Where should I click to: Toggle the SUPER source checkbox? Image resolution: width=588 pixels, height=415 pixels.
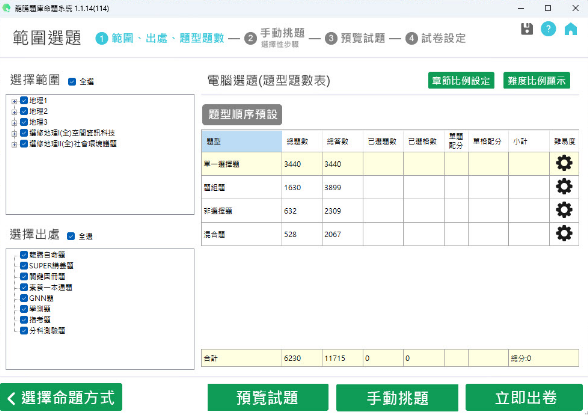pyautogui.click(x=24, y=265)
